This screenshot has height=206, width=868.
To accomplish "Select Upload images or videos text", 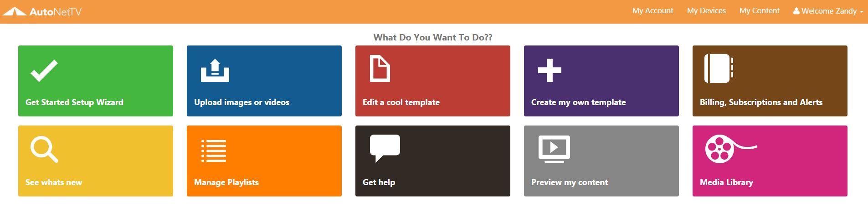I will point(241,102).
